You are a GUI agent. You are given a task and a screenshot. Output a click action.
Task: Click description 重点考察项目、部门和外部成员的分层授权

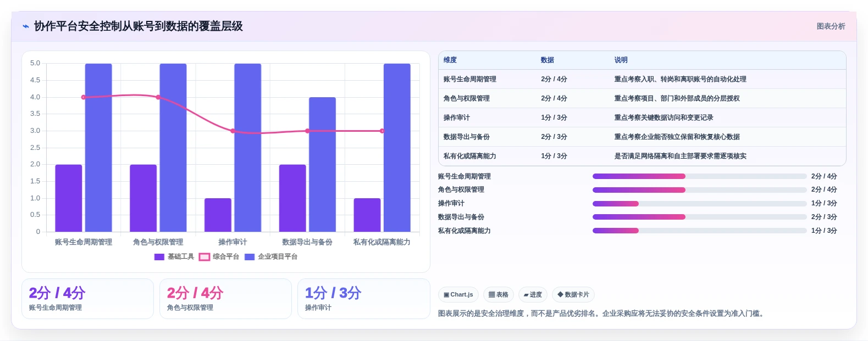tap(677, 99)
